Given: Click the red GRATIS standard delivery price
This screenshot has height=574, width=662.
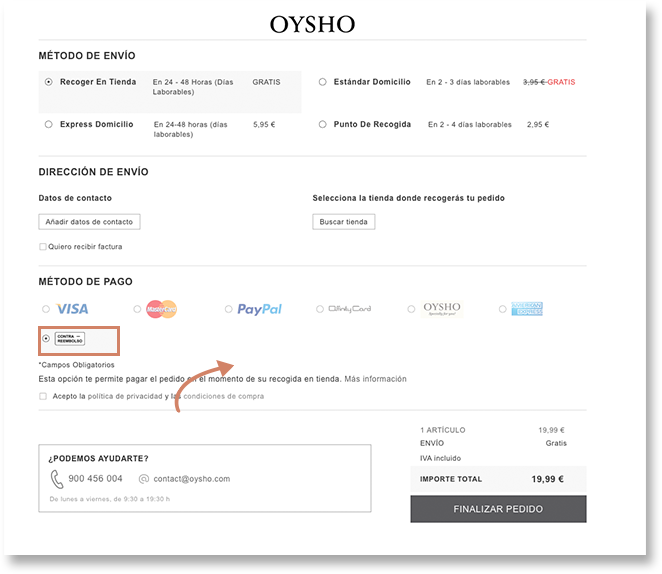Looking at the screenshot, I should (561, 82).
